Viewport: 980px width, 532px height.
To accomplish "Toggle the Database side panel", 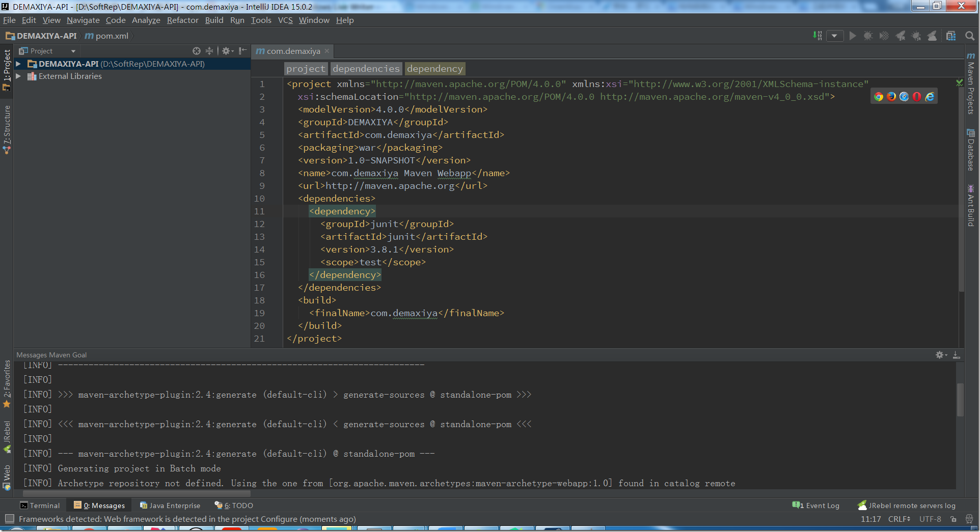I will point(971,150).
